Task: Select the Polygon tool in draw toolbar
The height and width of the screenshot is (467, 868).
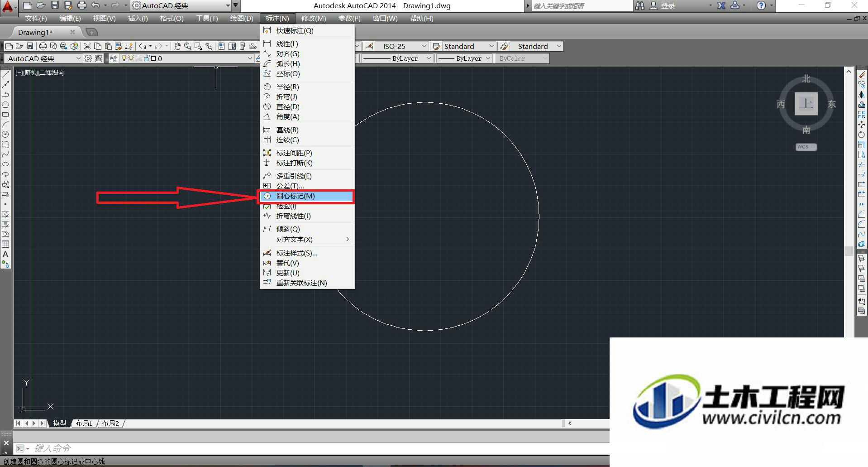Action: point(5,104)
